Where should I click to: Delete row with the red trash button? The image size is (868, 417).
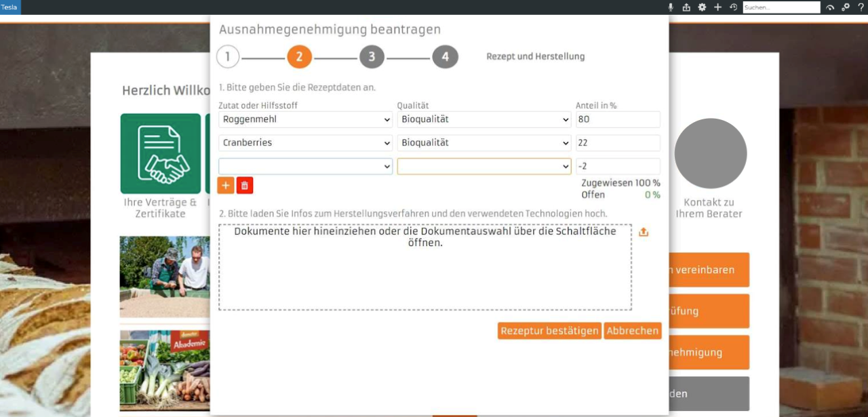pos(245,185)
